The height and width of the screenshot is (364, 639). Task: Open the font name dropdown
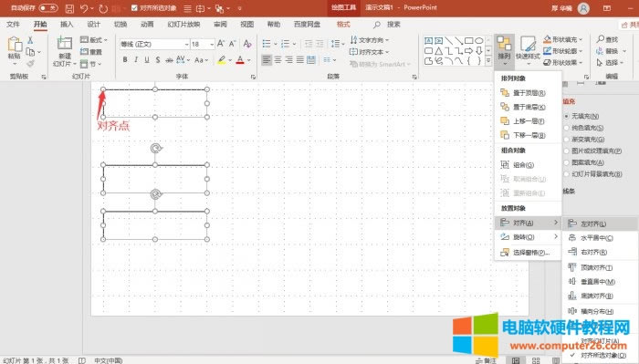click(x=186, y=44)
